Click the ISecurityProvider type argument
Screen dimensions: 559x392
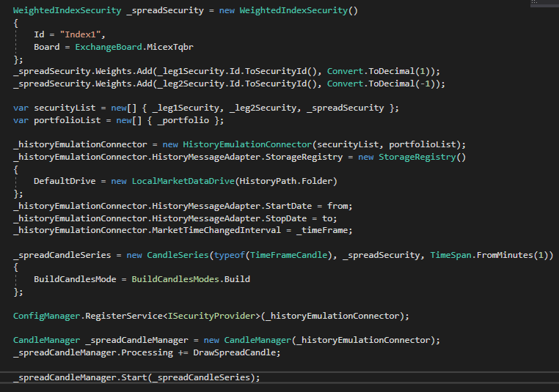[x=211, y=316]
